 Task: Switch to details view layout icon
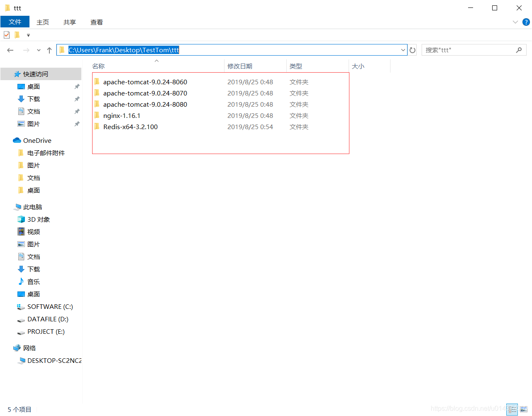(512, 409)
